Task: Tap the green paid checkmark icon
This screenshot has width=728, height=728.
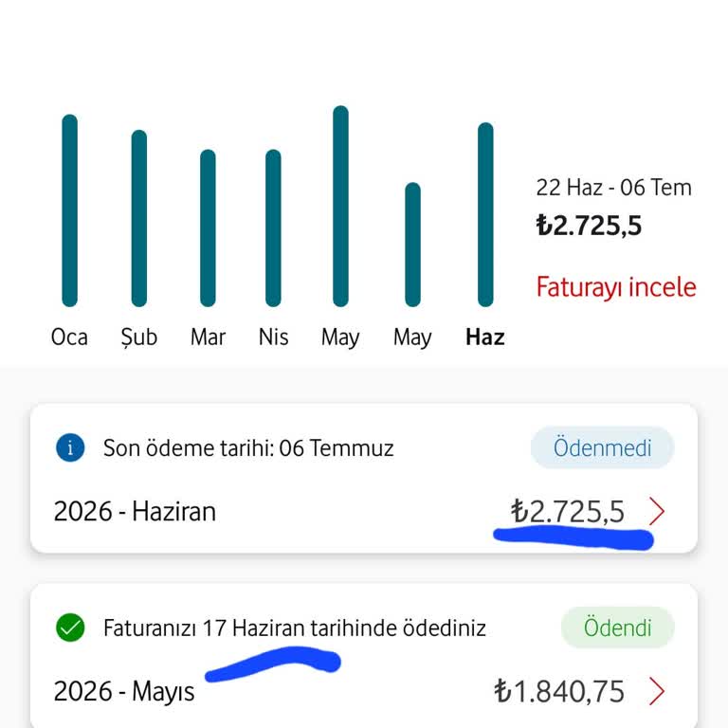Action: pyautogui.click(x=70, y=628)
